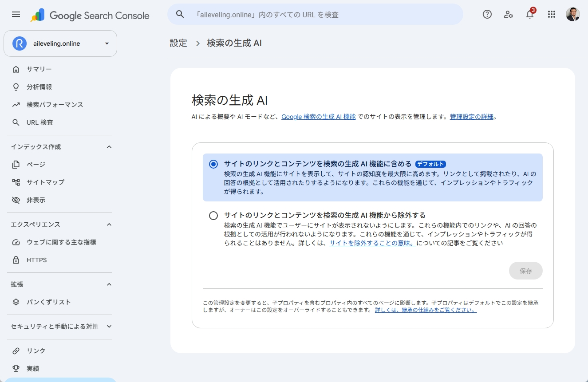Click the 非表示 crossed-eye icon
The image size is (588, 382).
pos(16,200)
